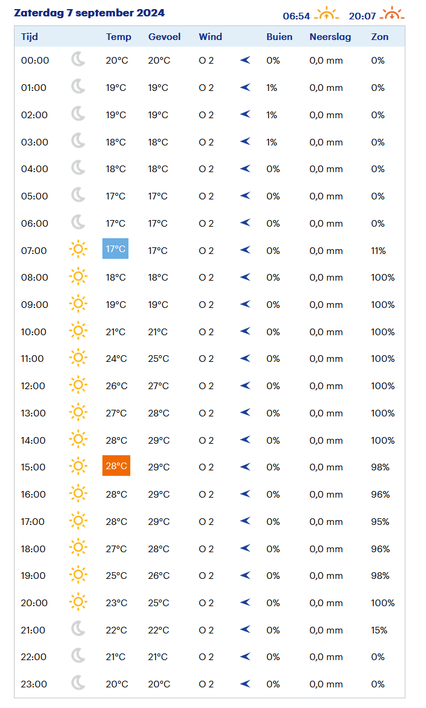Click the sun icon in the 07:00 row
This screenshot has width=426, height=708.
tap(78, 249)
